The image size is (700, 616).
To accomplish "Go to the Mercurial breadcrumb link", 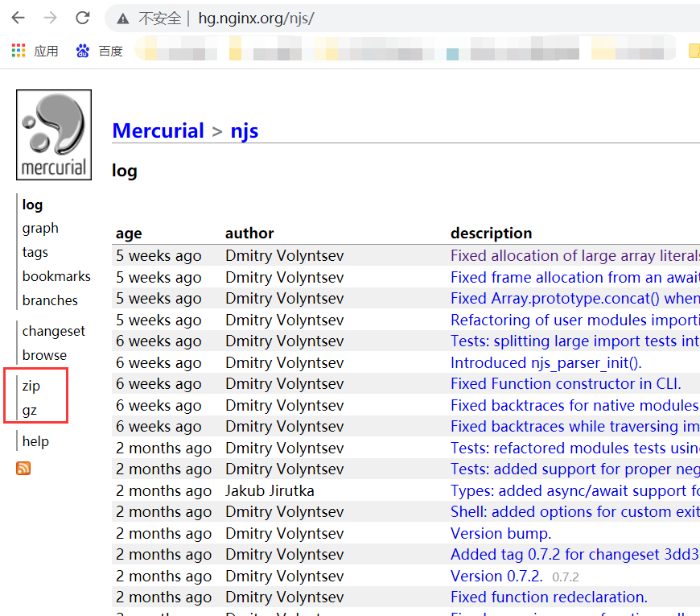I will point(158,130).
